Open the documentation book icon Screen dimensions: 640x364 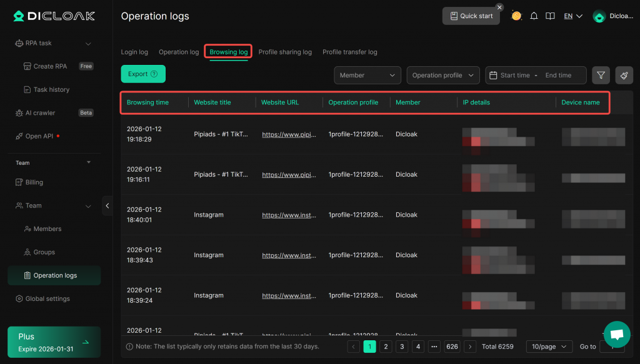click(550, 16)
